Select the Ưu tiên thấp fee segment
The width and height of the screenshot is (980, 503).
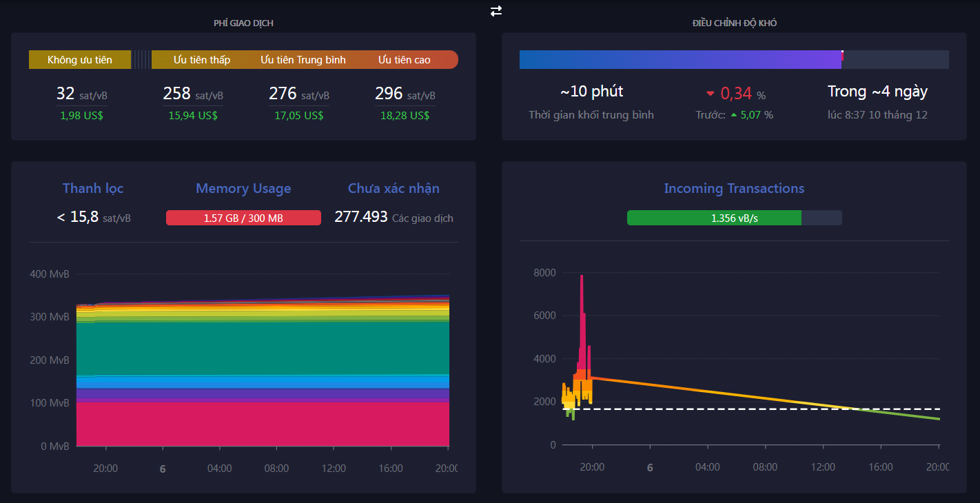tap(202, 60)
